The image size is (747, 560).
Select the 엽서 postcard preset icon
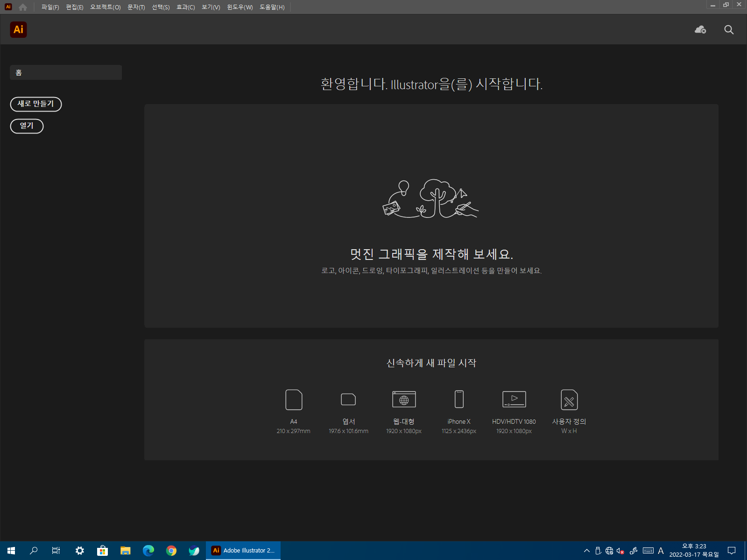[348, 399]
